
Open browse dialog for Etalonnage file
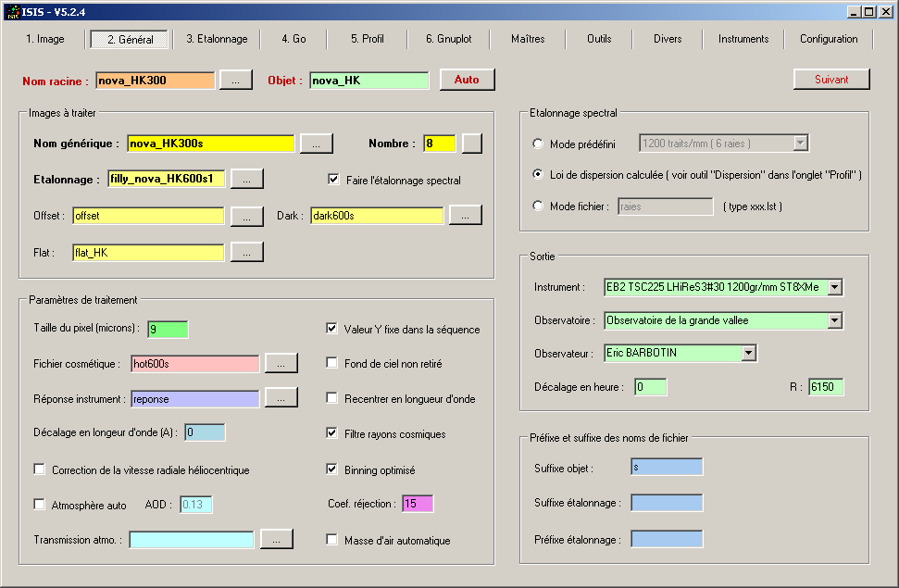(246, 179)
